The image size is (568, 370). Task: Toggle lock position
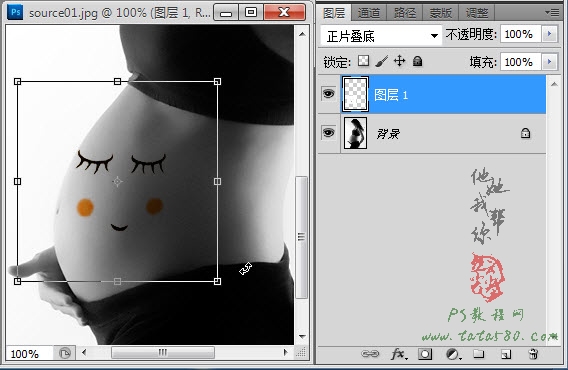[x=400, y=61]
